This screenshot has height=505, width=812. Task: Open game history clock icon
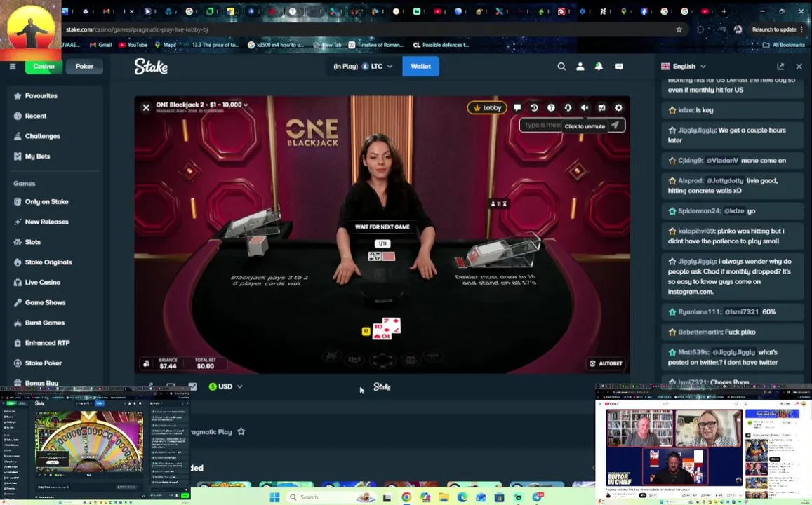tap(534, 107)
